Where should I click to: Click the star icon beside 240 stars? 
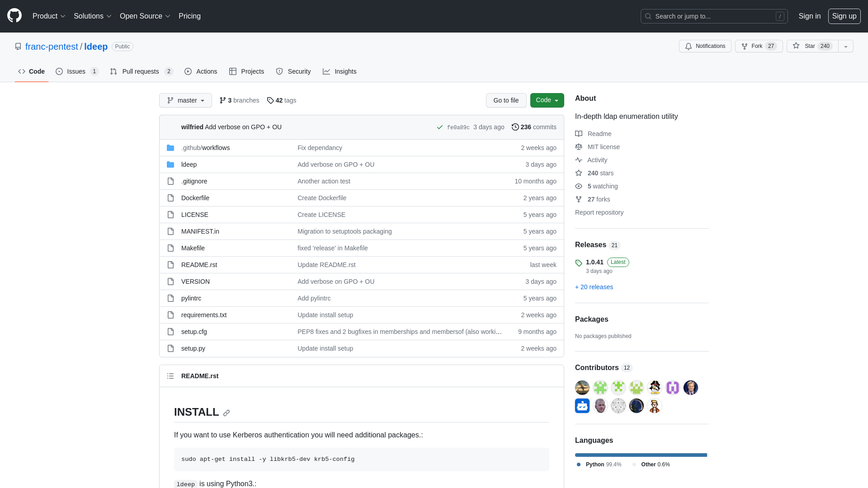tap(579, 173)
